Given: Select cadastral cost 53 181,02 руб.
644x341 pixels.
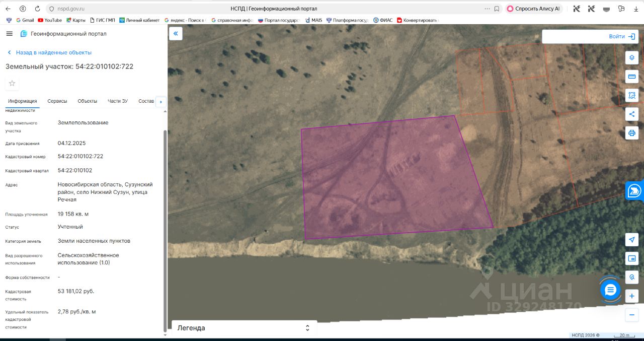Looking at the screenshot, I should pos(76,291).
